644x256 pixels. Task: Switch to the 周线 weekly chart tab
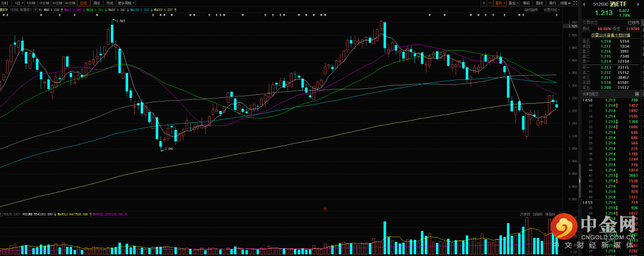[x=97, y=3]
